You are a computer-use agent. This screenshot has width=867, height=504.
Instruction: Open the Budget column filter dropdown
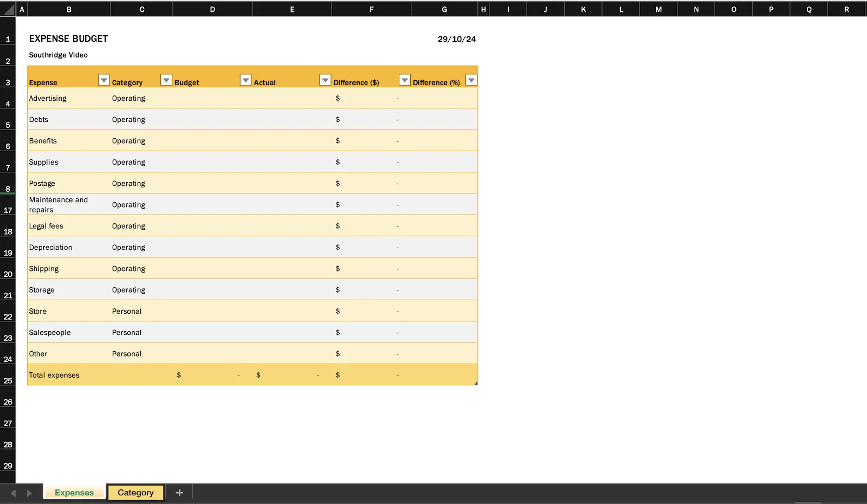click(245, 80)
